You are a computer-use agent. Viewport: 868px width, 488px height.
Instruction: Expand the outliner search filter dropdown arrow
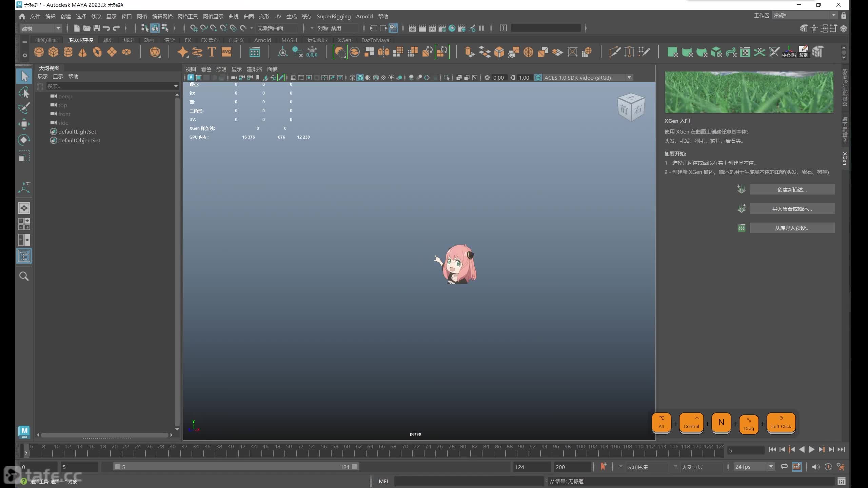pos(176,86)
